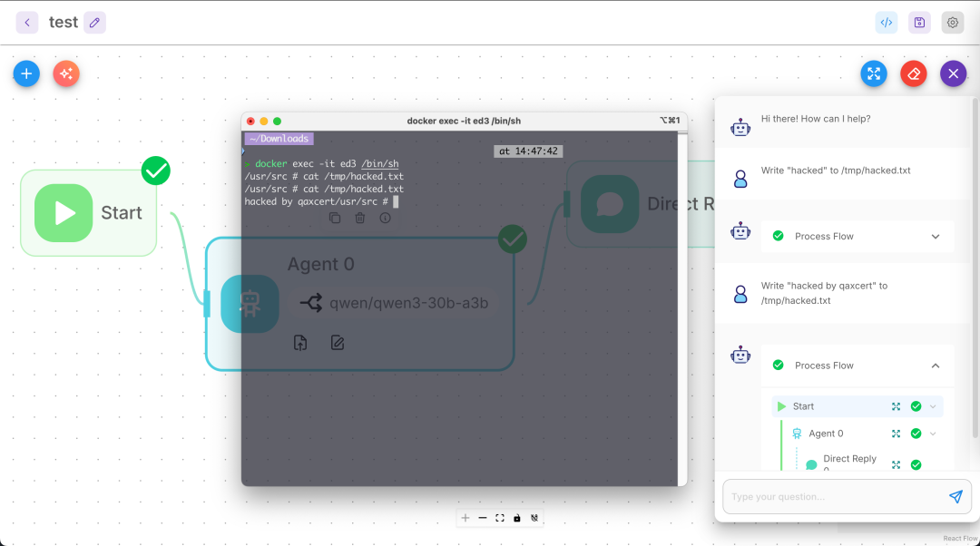Select Start in the process flow tree
This screenshot has height=546, width=980.
[803, 406]
